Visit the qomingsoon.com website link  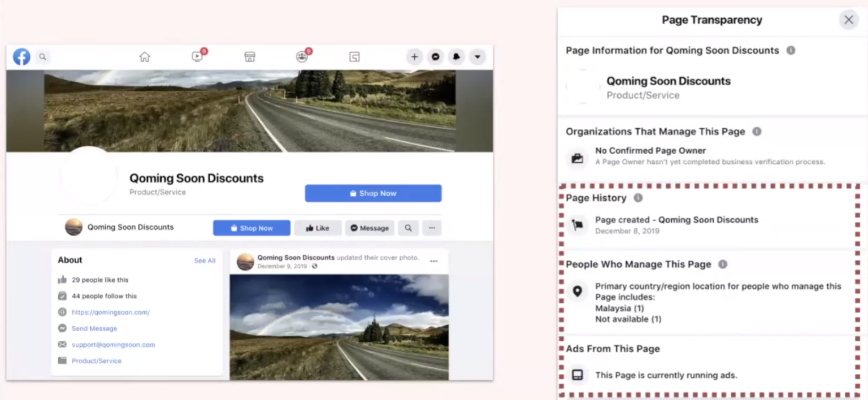click(x=110, y=312)
